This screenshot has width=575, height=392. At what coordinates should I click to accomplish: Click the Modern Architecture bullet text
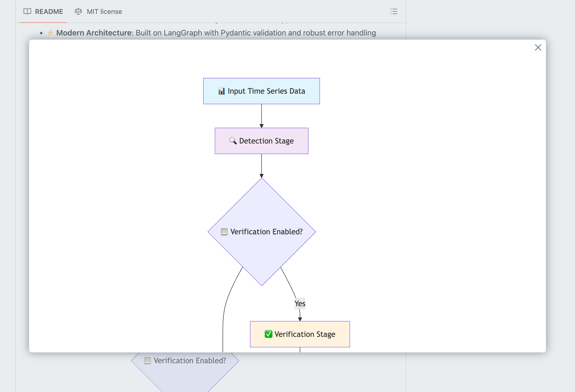pos(216,33)
